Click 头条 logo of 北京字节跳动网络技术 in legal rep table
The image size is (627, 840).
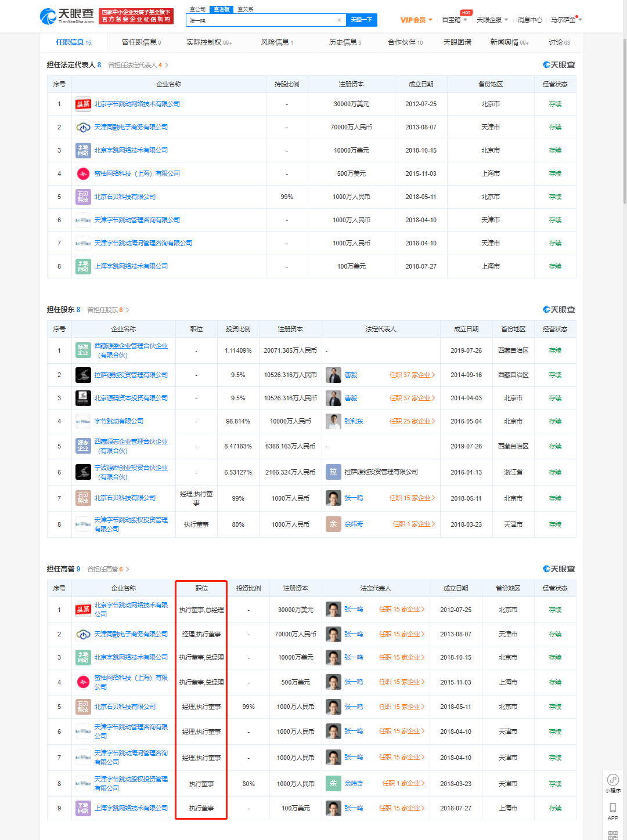[x=83, y=104]
